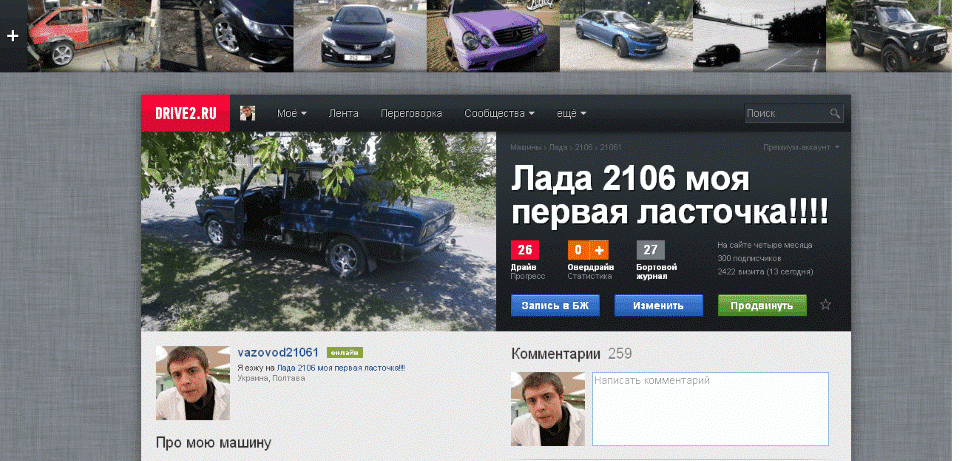Viewport: 960px width, 461px height.
Task: Open Лада 2106 моя первая ласточка link
Action: point(340,368)
